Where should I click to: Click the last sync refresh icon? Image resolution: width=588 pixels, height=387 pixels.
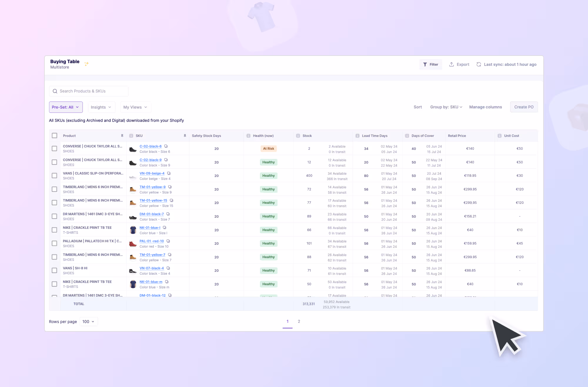click(x=479, y=64)
